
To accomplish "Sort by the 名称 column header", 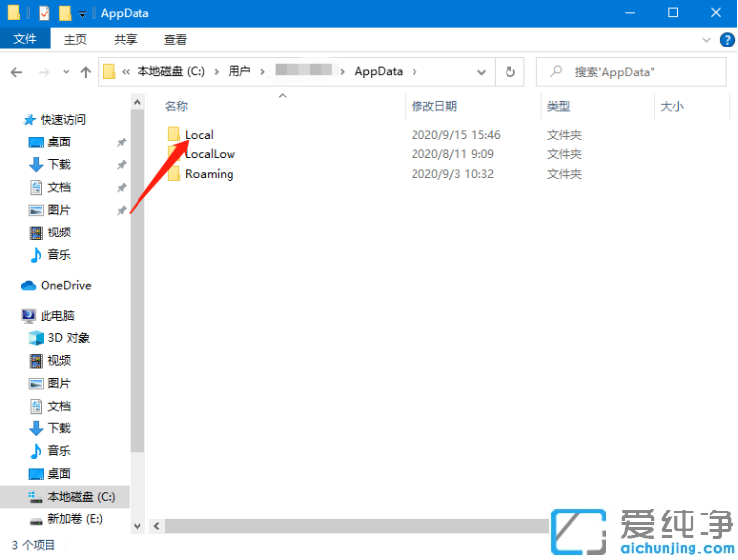I will [176, 106].
